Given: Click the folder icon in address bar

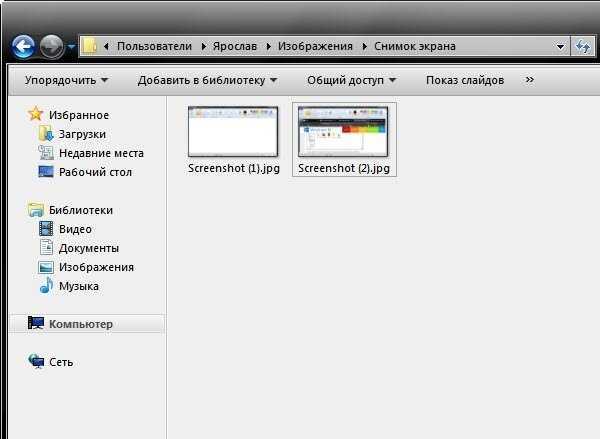Looking at the screenshot, I should [x=90, y=46].
